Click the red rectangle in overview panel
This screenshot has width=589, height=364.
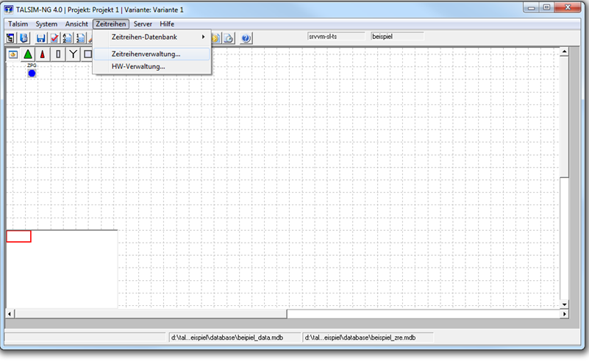[18, 236]
